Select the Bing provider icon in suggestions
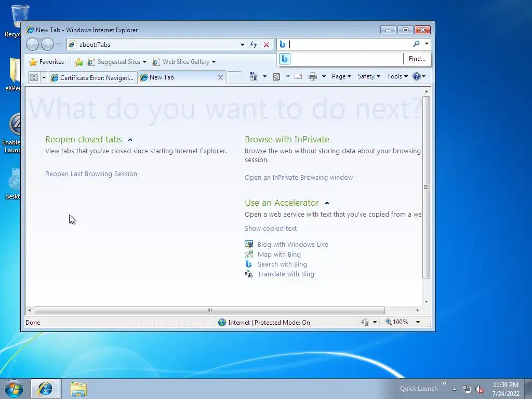This screenshot has height=399, width=532. (285, 59)
